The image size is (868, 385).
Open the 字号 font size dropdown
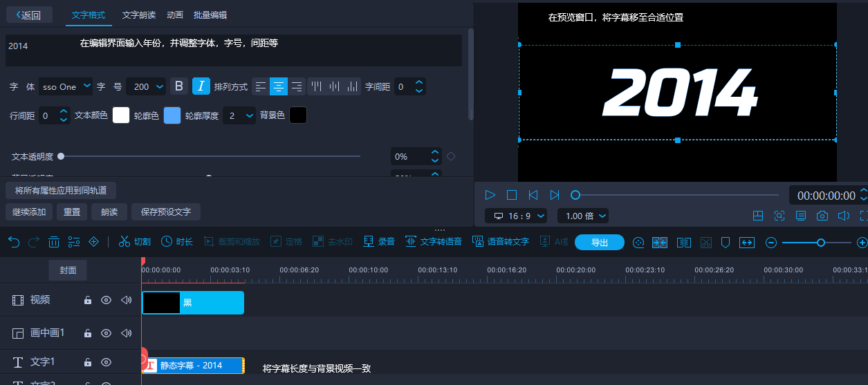pyautogui.click(x=147, y=86)
